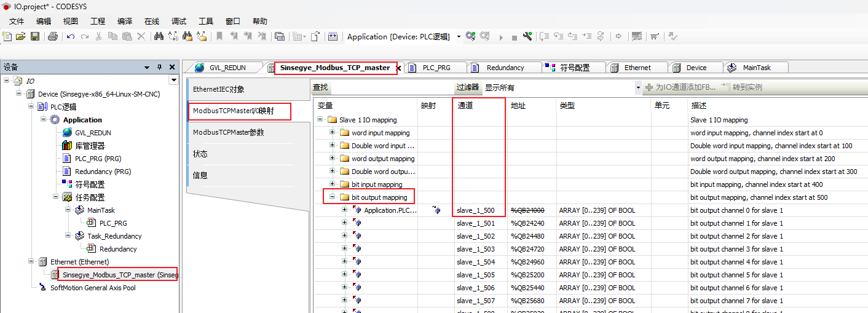Pin the 设备 panel with pushpin

[x=159, y=67]
